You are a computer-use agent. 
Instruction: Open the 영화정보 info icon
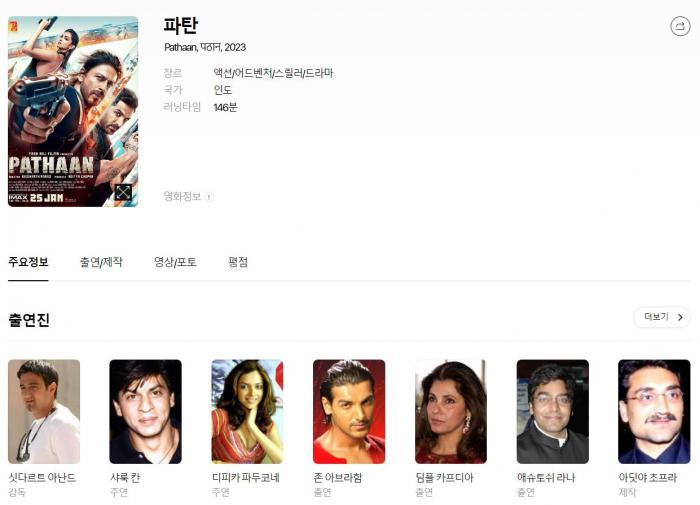point(209,197)
